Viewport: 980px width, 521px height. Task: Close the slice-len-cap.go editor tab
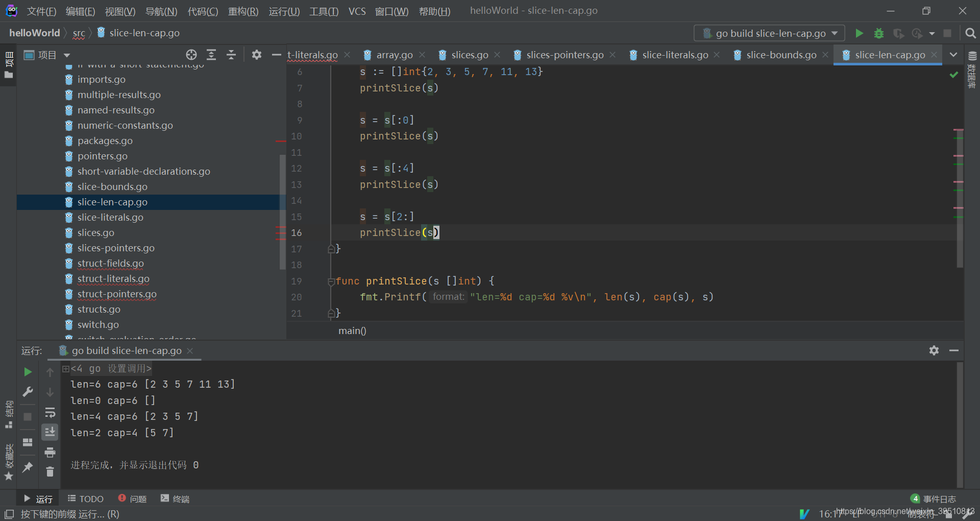point(934,55)
